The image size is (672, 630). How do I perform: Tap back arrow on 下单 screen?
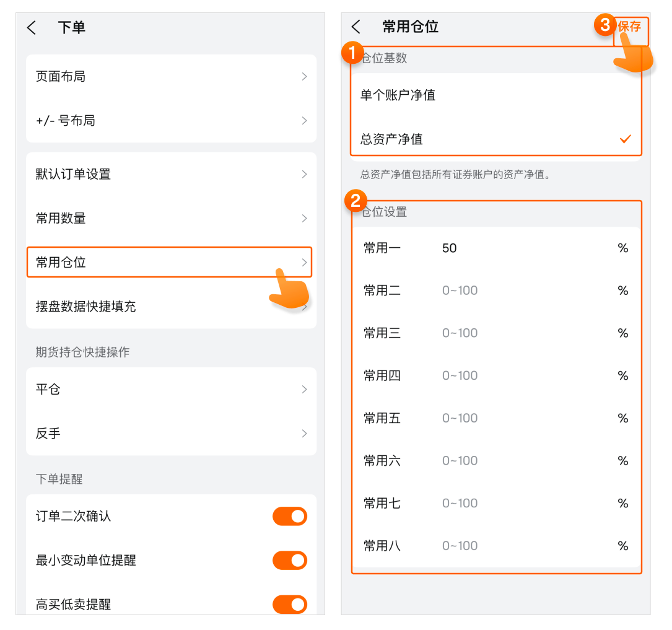click(x=32, y=28)
